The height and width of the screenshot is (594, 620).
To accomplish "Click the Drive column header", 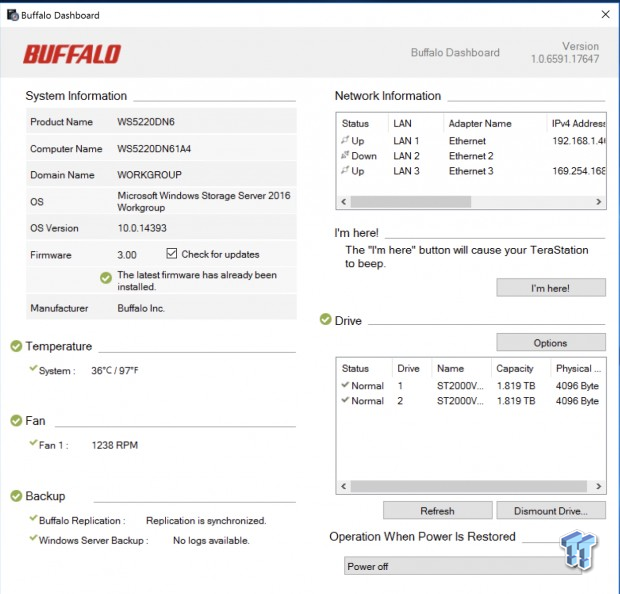I will pyautogui.click(x=408, y=369).
